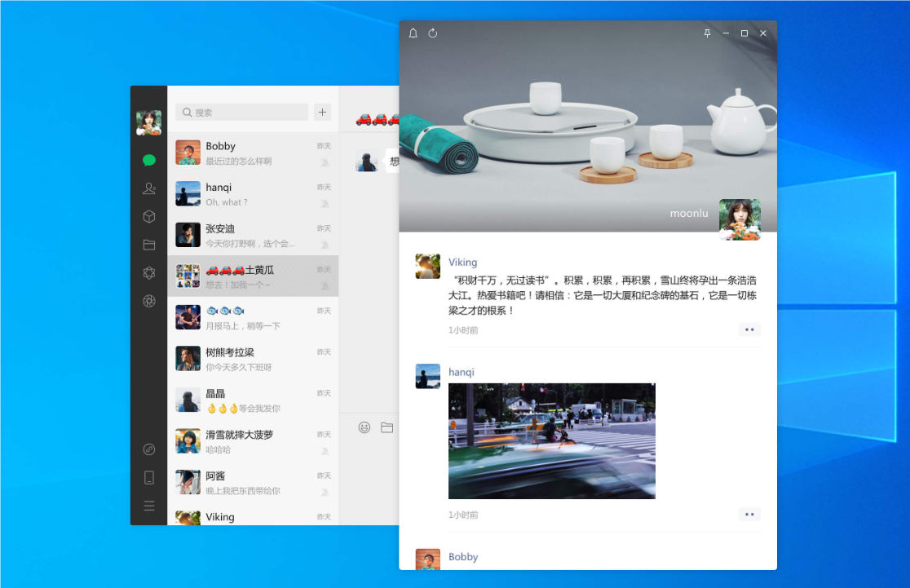This screenshot has height=588, width=910.
Task: Open the chat with Bobby
Action: pos(245,152)
